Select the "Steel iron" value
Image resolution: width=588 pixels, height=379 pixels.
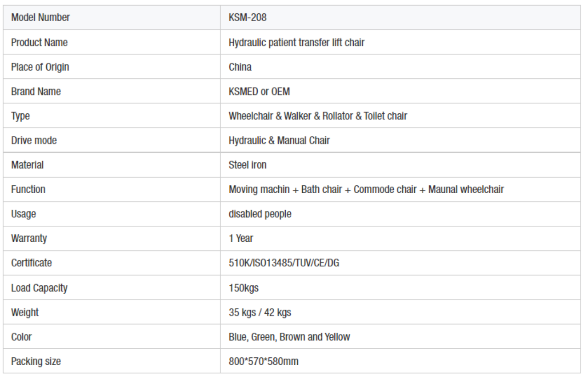(x=247, y=165)
